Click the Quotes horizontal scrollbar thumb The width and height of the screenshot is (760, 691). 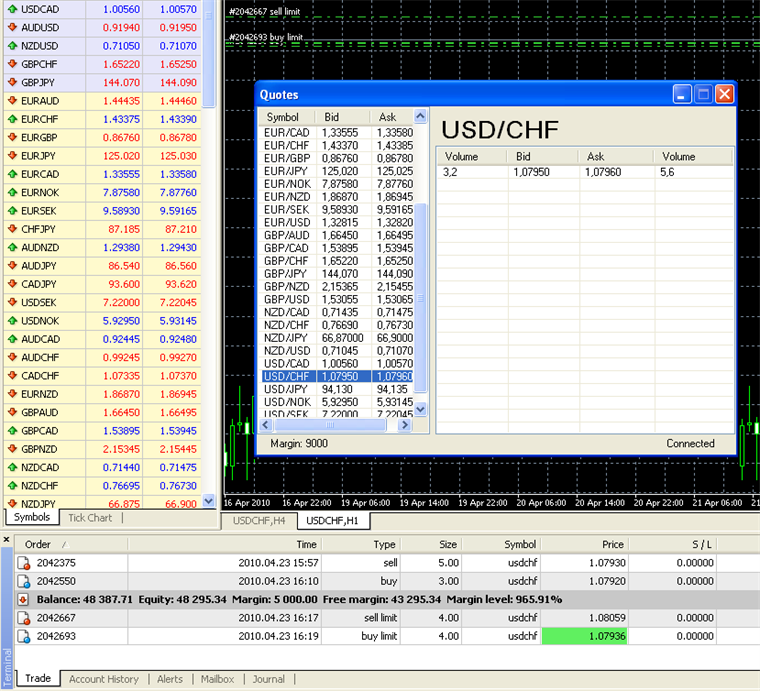(330, 425)
